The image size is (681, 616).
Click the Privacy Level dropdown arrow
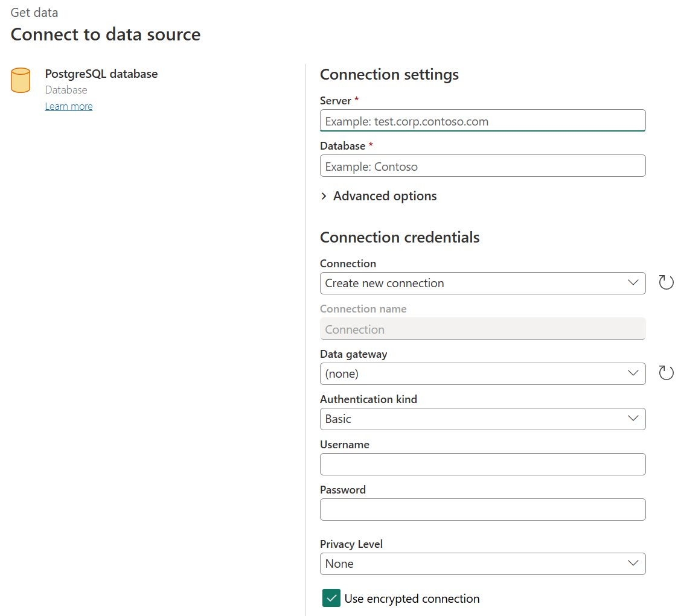coord(633,564)
